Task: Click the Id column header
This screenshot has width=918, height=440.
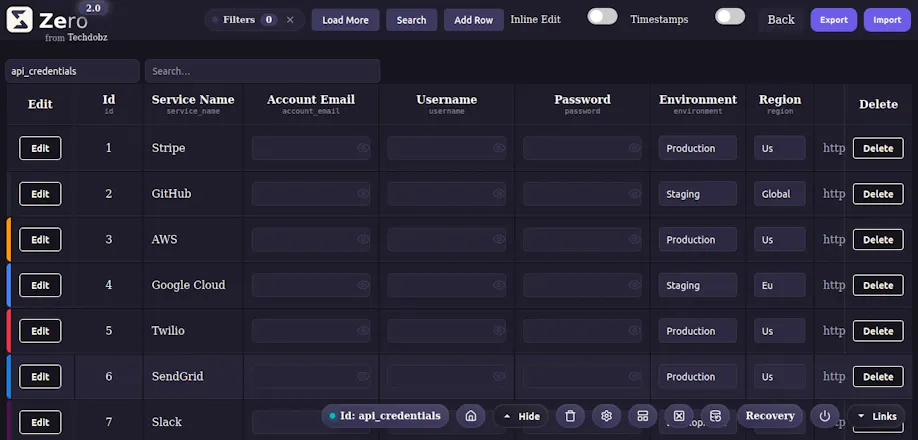Action: (x=109, y=104)
